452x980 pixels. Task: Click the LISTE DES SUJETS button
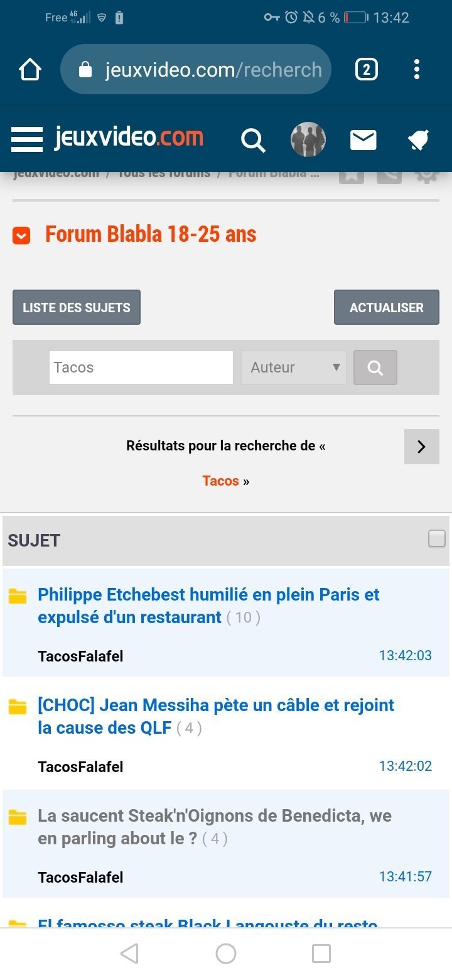[77, 307]
